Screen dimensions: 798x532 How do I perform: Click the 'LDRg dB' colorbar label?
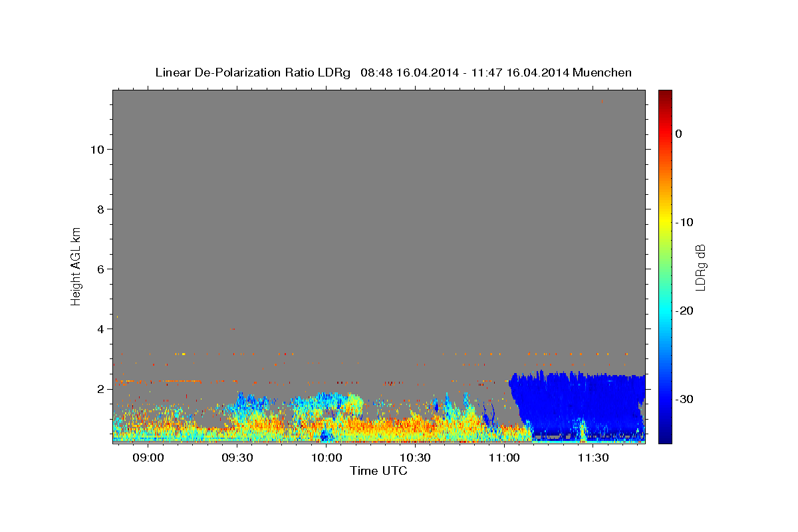pos(700,267)
